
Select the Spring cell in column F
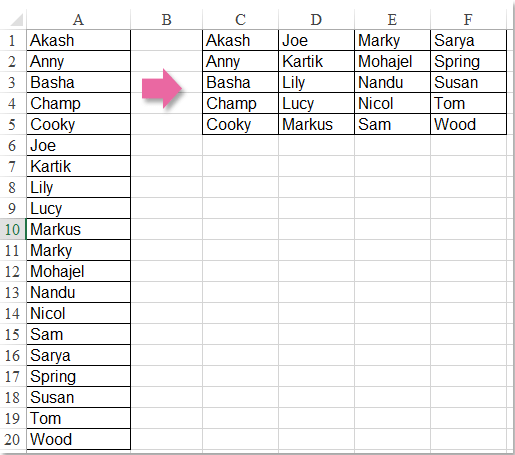468,61
